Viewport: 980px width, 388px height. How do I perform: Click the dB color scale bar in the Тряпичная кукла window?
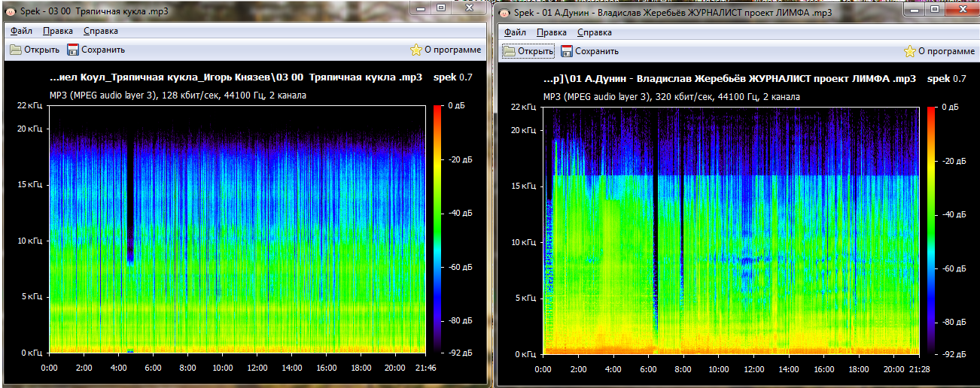pos(437,229)
